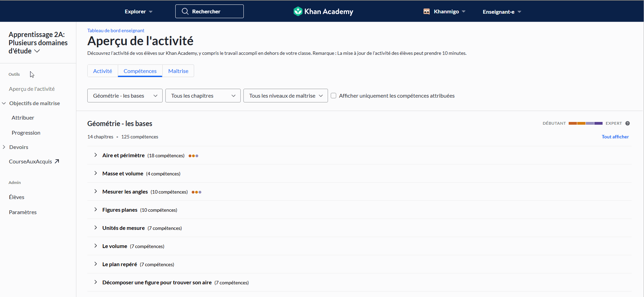Open Tous les niveaux de maîtrise dropdown
Image resolution: width=644 pixels, height=297 pixels.
pos(286,96)
